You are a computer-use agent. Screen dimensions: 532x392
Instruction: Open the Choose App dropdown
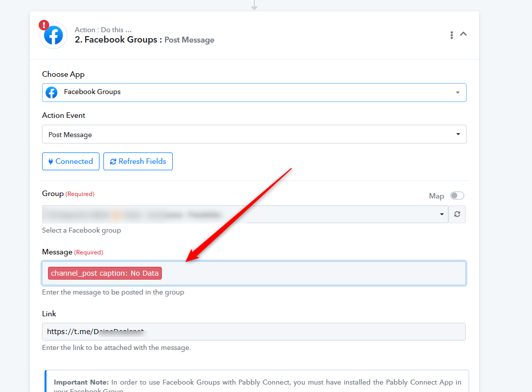(254, 93)
